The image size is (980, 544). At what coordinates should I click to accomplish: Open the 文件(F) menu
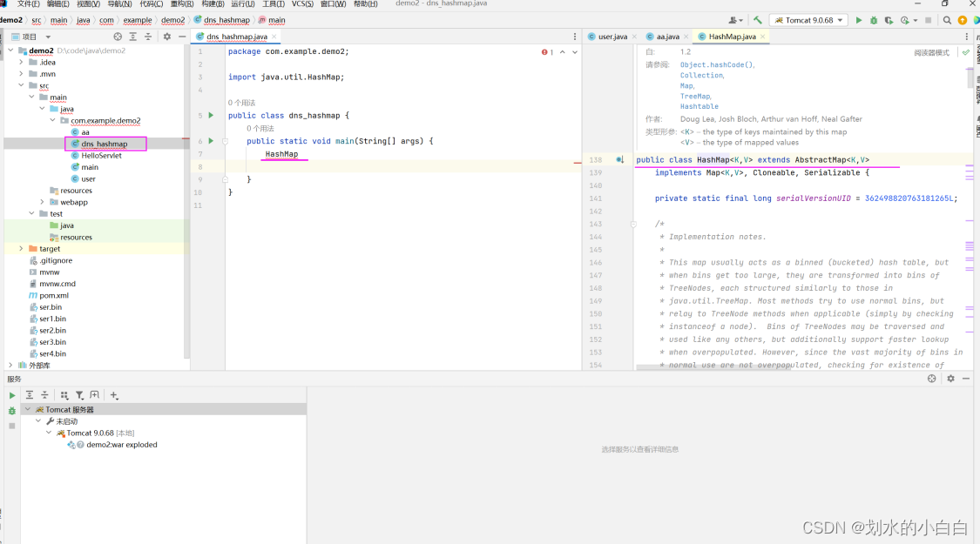tap(28, 3)
